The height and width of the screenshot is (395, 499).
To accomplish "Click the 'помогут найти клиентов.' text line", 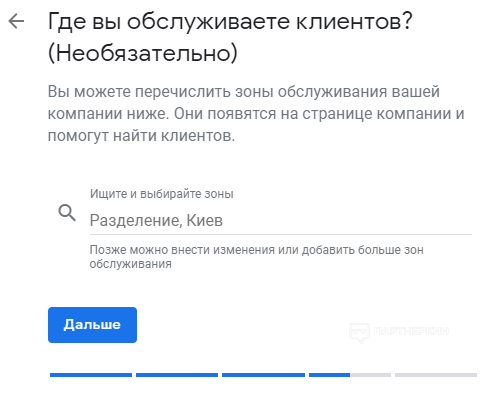I will point(141,136).
